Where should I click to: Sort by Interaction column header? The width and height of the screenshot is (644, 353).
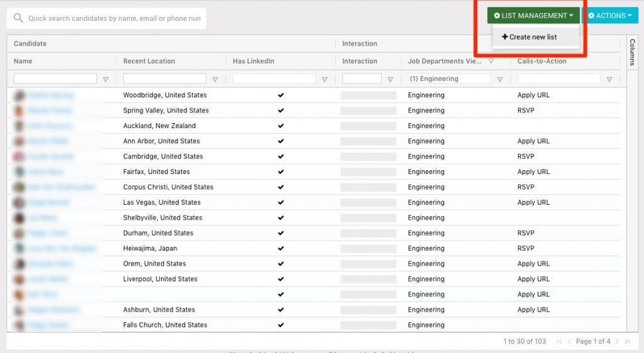pos(359,61)
